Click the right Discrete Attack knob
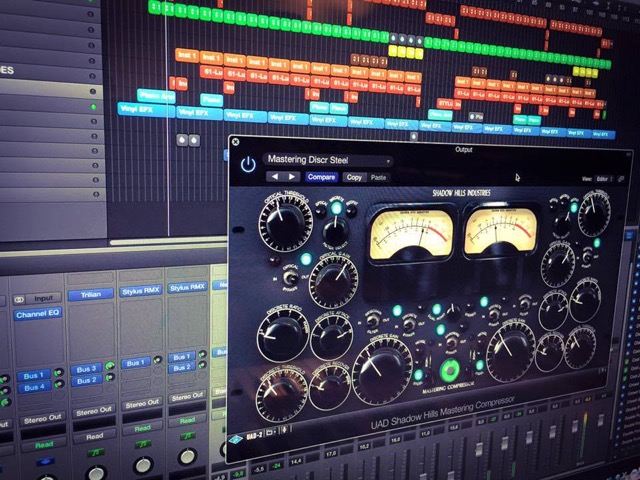The image size is (640, 480). (x=553, y=310)
